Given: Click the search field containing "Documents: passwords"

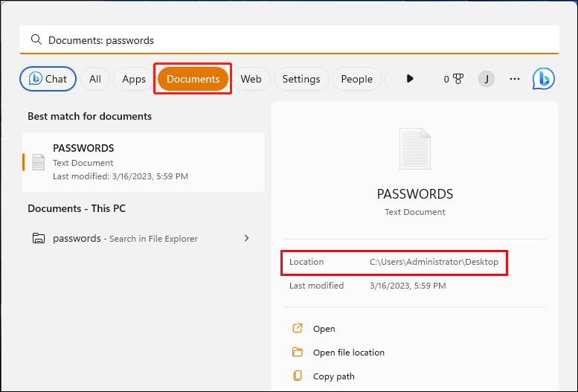Looking at the screenshot, I should point(289,40).
